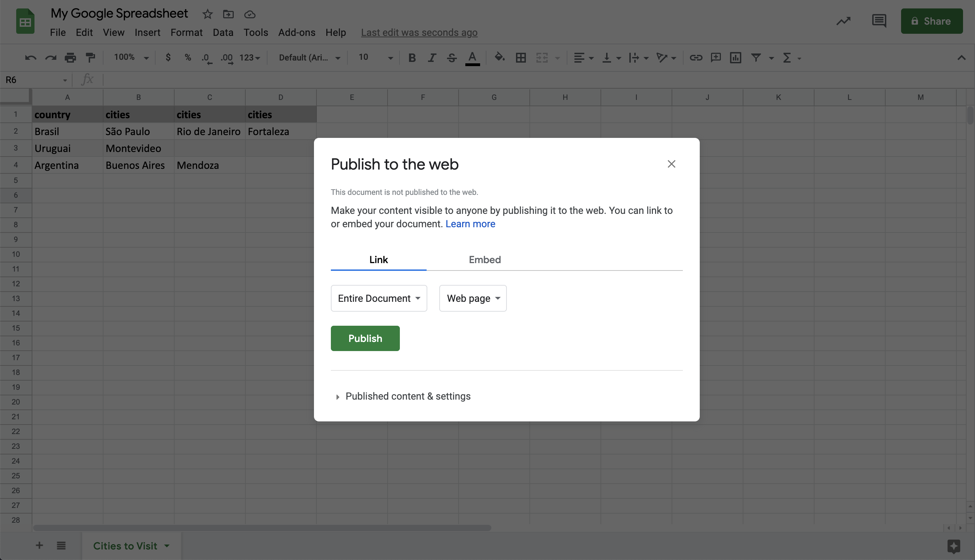Click the strikethrough formatting icon
The height and width of the screenshot is (560, 975).
click(452, 58)
